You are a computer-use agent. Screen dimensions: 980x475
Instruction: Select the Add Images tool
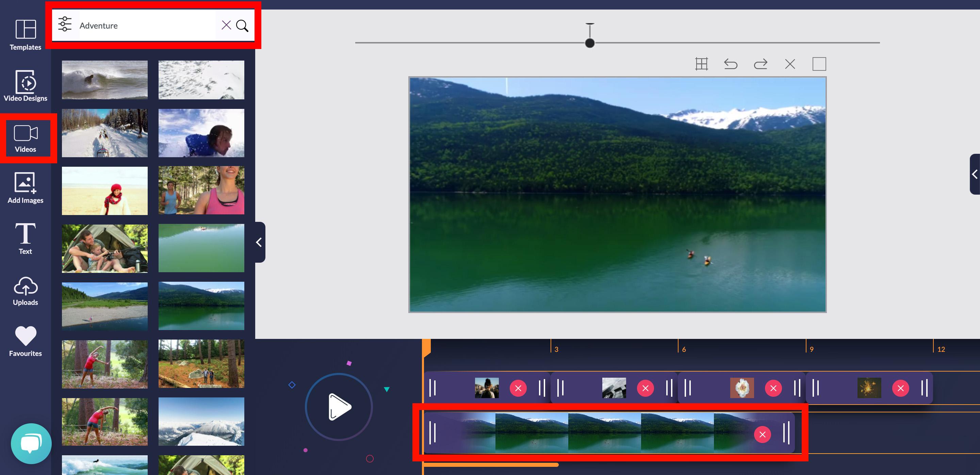tap(25, 187)
